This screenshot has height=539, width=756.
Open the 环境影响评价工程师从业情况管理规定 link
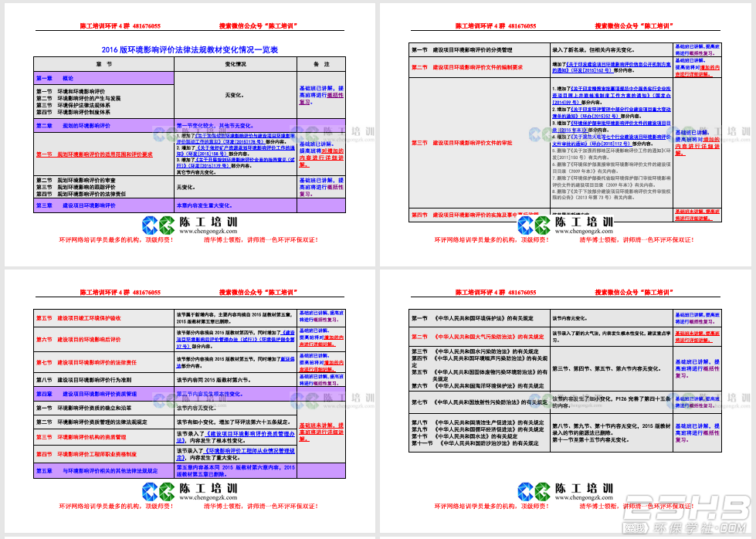(x=236, y=454)
